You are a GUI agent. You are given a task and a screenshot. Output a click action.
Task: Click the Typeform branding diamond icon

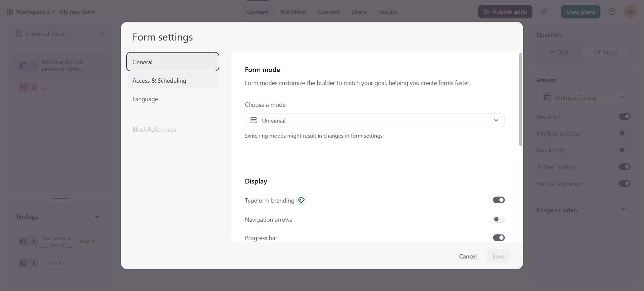pos(301,200)
